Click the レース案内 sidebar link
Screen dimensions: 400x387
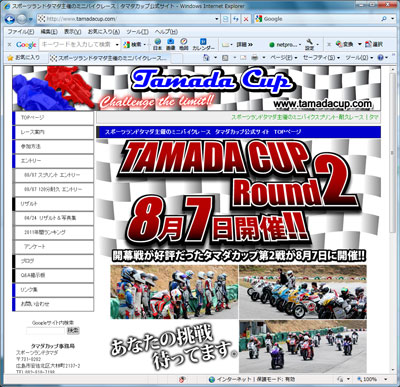pos(53,132)
